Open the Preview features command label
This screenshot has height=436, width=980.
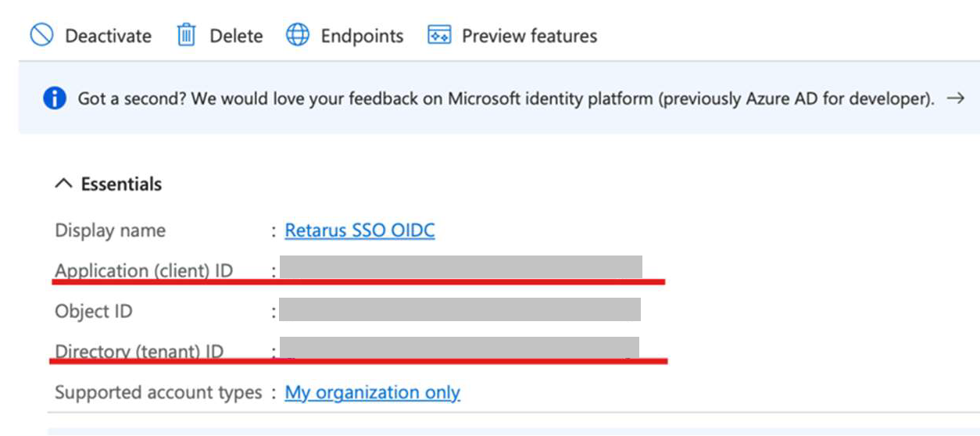[x=529, y=36]
